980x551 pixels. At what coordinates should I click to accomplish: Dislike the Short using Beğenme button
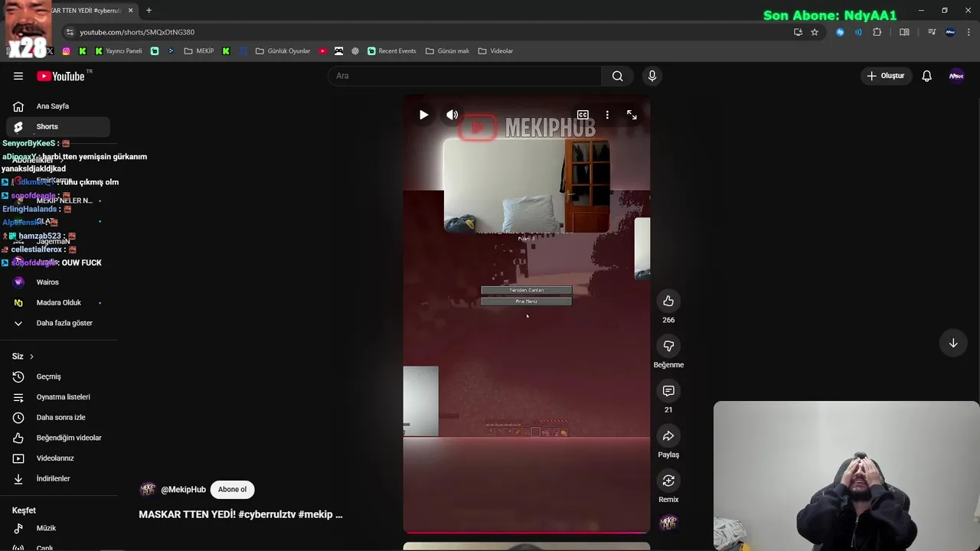point(668,346)
